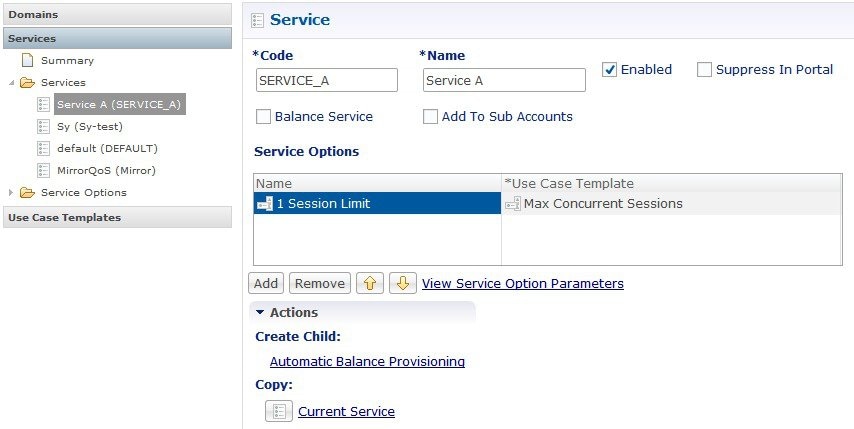This screenshot has width=854, height=429.
Task: Collapse the Actions section
Action: click(260, 312)
